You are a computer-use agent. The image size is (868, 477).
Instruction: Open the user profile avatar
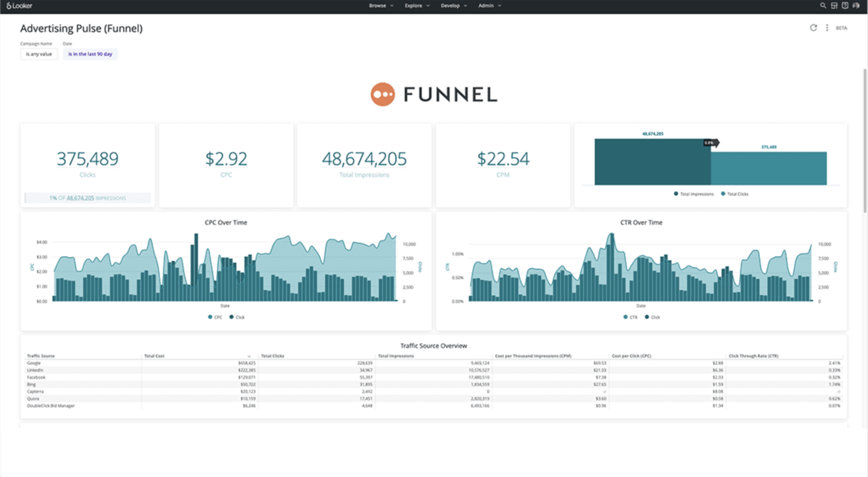(x=856, y=5)
